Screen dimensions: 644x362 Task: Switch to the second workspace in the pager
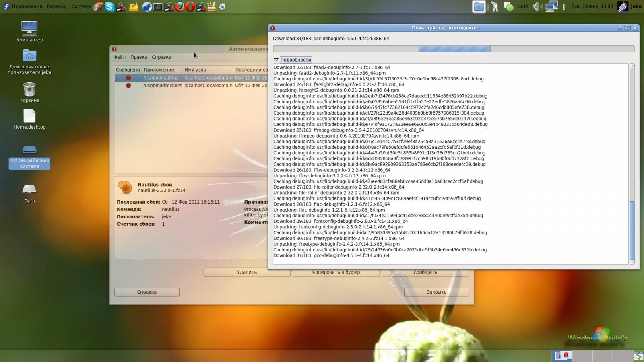[582, 356]
